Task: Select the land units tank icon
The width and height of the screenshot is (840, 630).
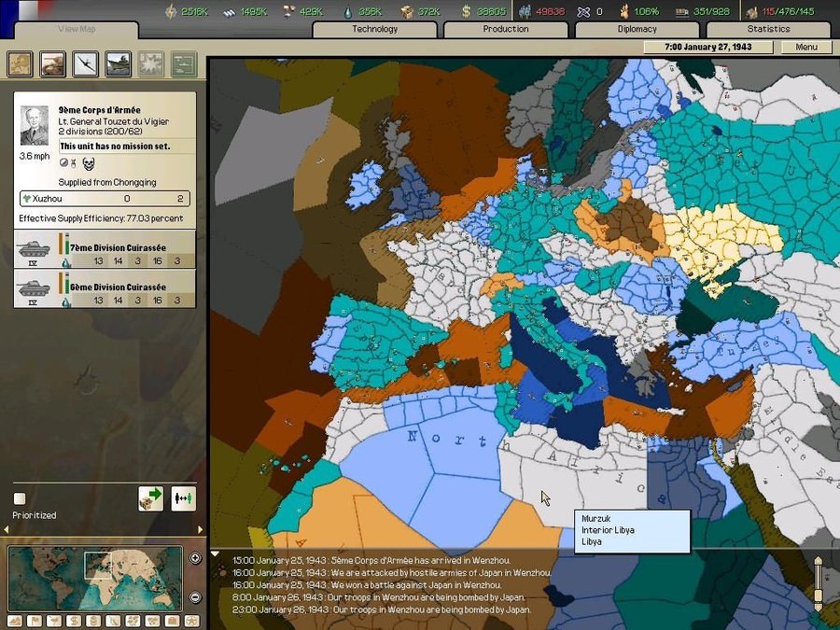Action: (x=53, y=63)
